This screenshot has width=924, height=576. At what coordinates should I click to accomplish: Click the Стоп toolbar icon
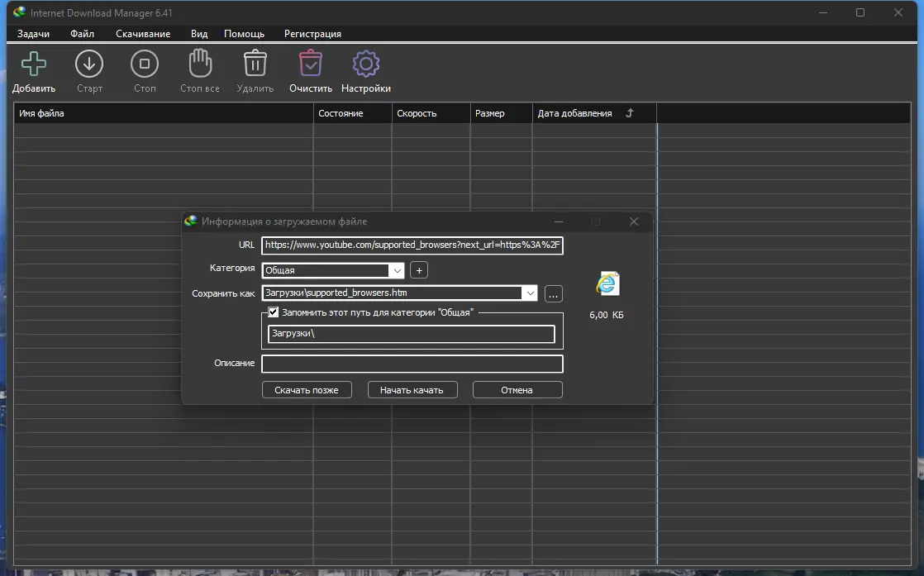[145, 64]
